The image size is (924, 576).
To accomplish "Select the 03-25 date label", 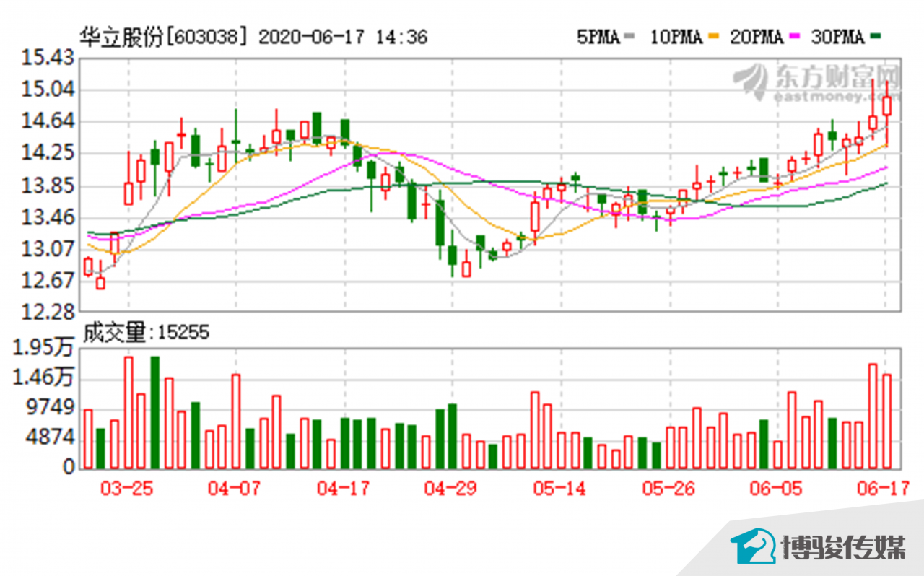I will pos(127,489).
